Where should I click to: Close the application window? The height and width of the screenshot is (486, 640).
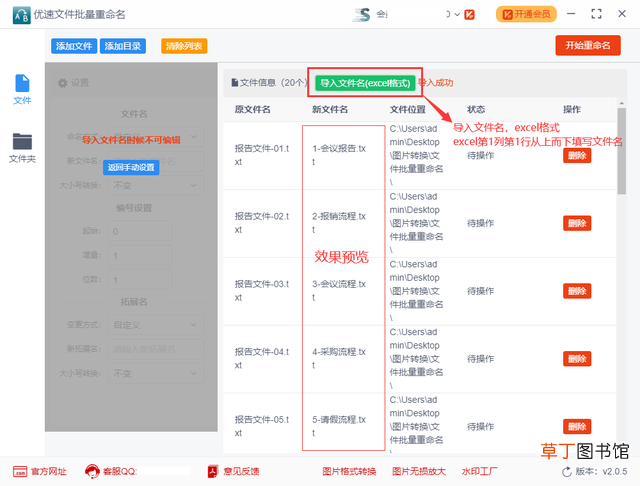coord(622,14)
